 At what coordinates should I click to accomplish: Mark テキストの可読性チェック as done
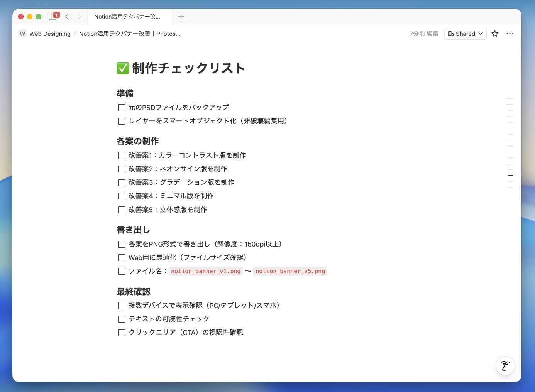tap(122, 319)
